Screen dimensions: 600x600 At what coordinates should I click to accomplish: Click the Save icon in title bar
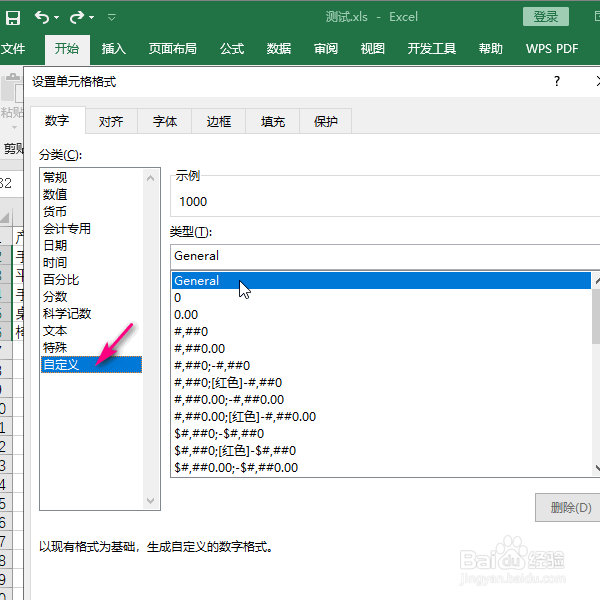coord(13,18)
